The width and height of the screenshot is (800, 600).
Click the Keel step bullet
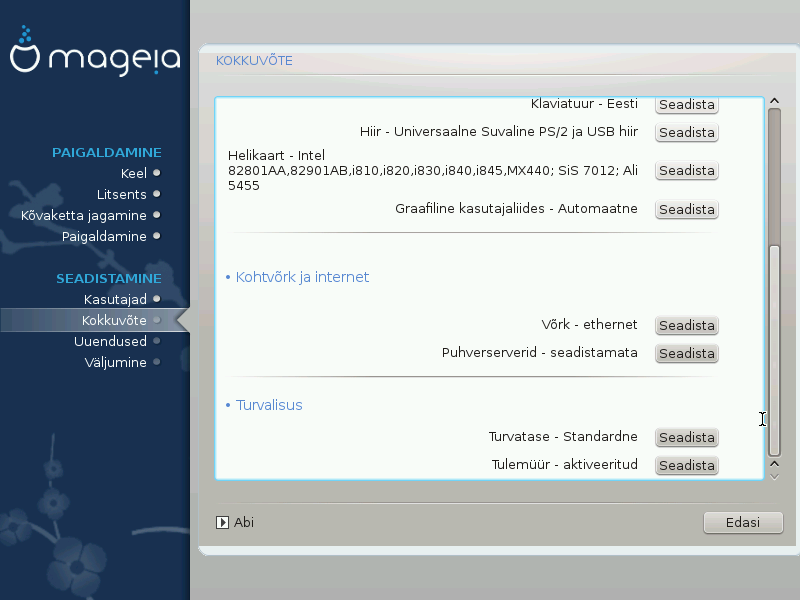pos(156,173)
